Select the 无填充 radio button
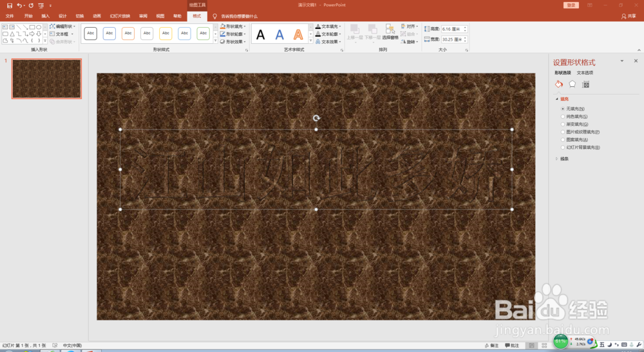Screen dimensions: 644x352 pos(563,109)
